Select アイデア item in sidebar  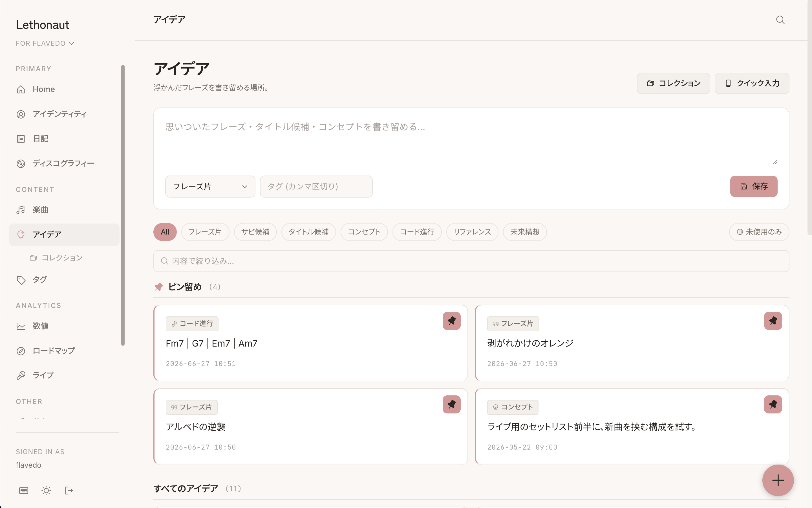[x=64, y=235]
